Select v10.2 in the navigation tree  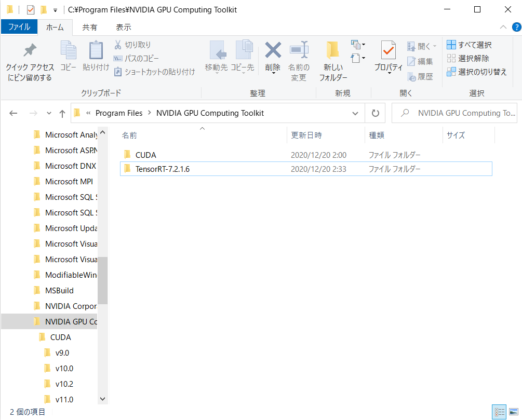coord(64,384)
